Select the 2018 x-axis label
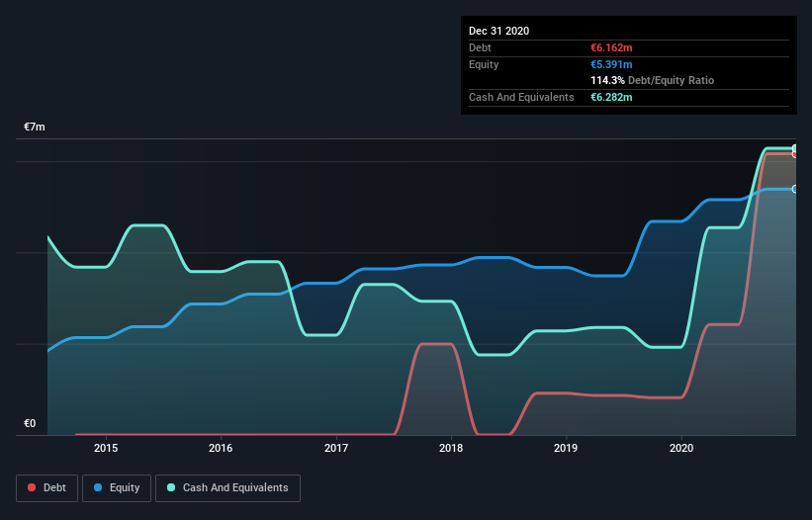The width and height of the screenshot is (812, 520). [451, 448]
